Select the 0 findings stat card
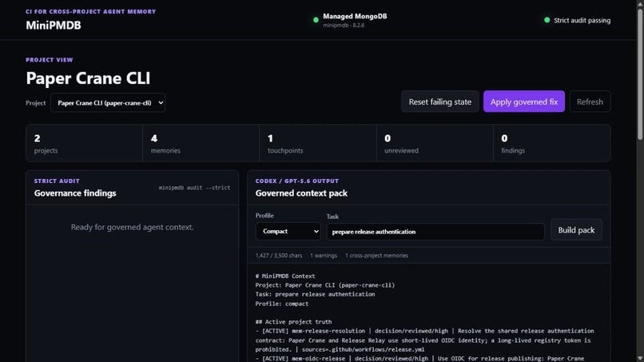The image size is (644, 362). click(551, 143)
